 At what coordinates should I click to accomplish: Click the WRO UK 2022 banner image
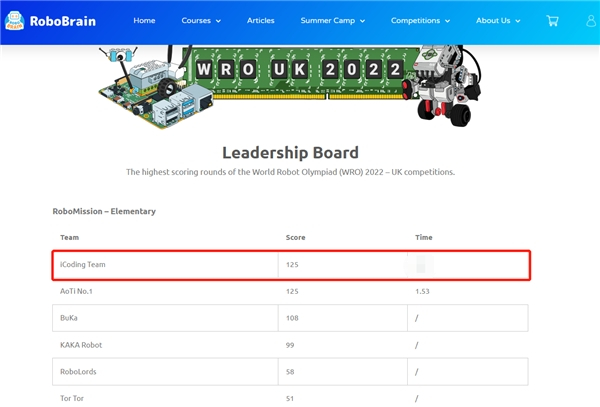tap(290, 87)
